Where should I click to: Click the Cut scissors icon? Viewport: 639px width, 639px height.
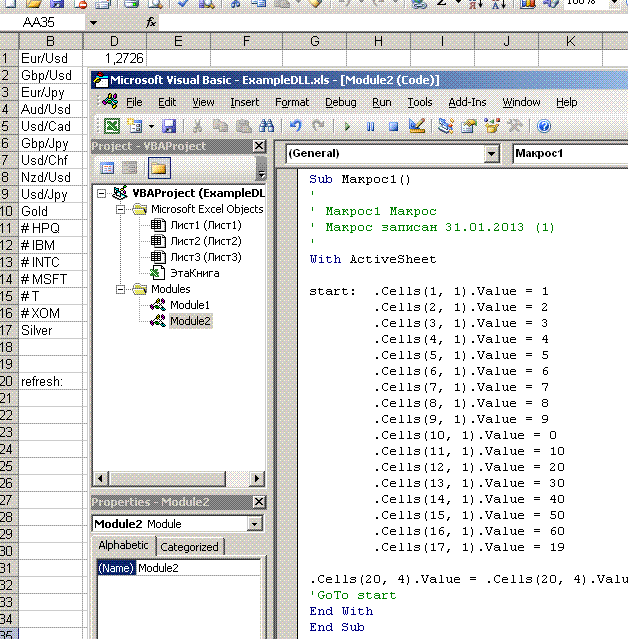point(197,126)
